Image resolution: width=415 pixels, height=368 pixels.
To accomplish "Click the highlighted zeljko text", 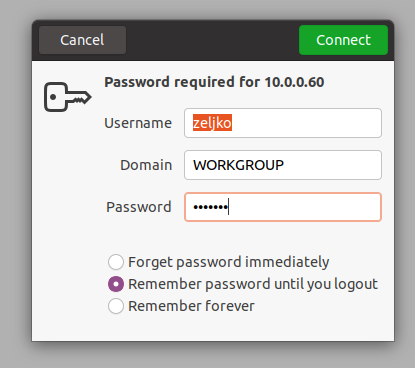I will pos(212,123).
